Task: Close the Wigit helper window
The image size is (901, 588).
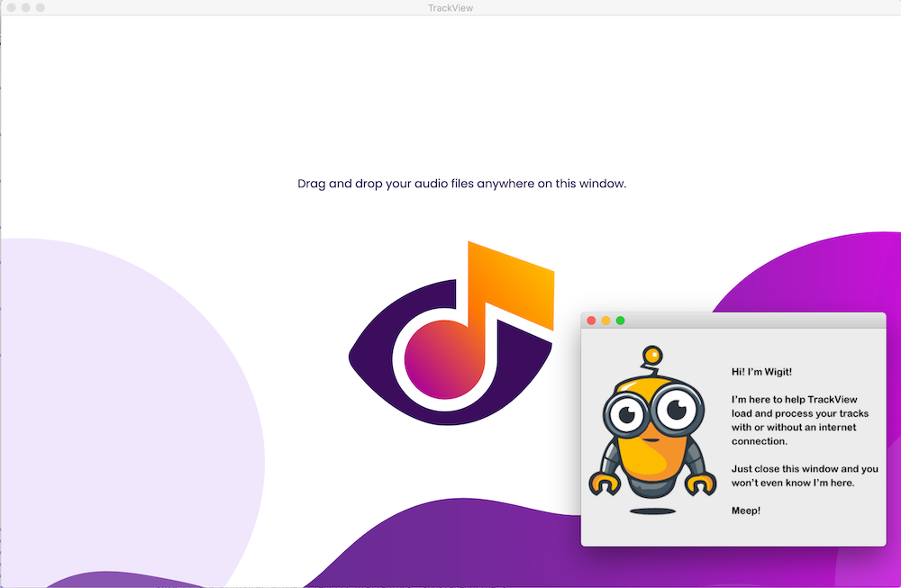Action: click(591, 321)
